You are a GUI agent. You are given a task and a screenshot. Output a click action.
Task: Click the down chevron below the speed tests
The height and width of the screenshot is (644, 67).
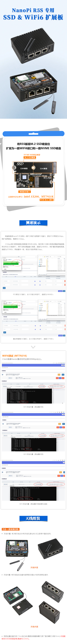[x=33, y=347]
